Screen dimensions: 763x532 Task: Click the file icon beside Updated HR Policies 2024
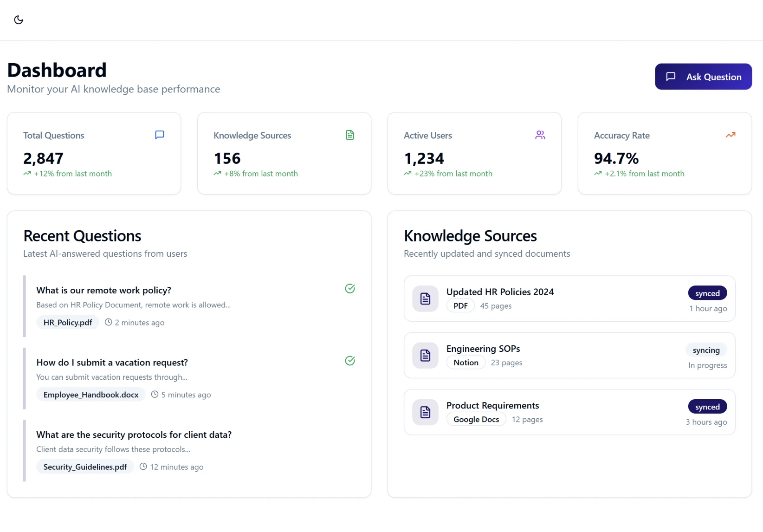point(425,298)
